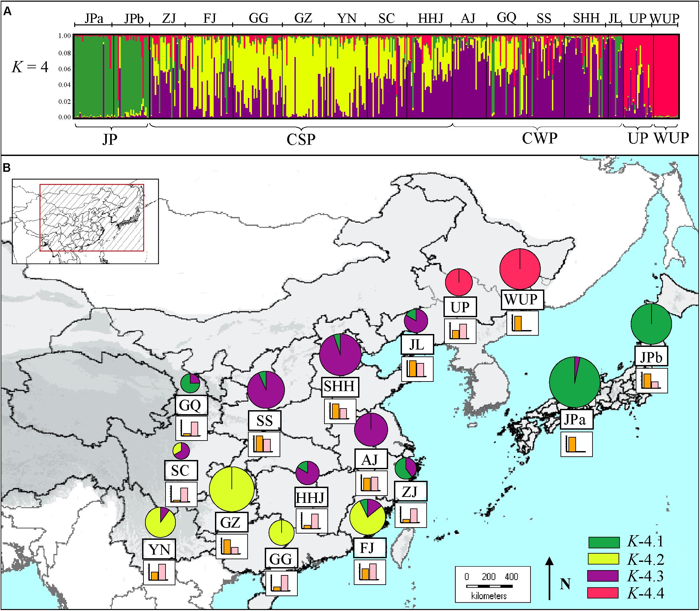Image resolution: width=700 pixels, height=611 pixels.
Task: Click the HHJ label box on the map
Action: click(x=312, y=497)
